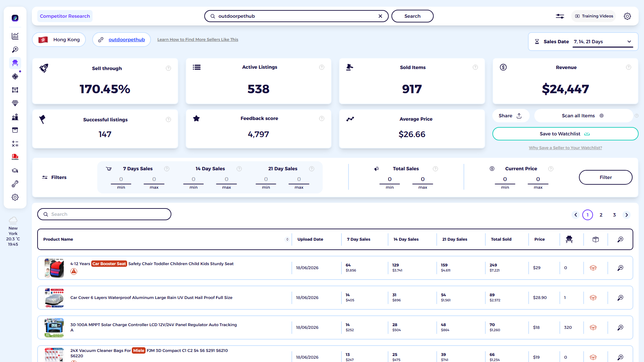This screenshot has height=362, width=644.
Task: Open Learn How to Find More Sellers link
Action: tap(198, 40)
